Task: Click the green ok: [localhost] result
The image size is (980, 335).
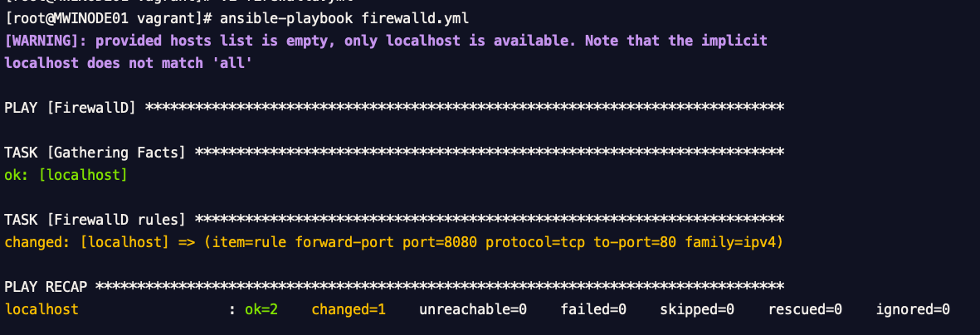Action: pyautogui.click(x=66, y=175)
